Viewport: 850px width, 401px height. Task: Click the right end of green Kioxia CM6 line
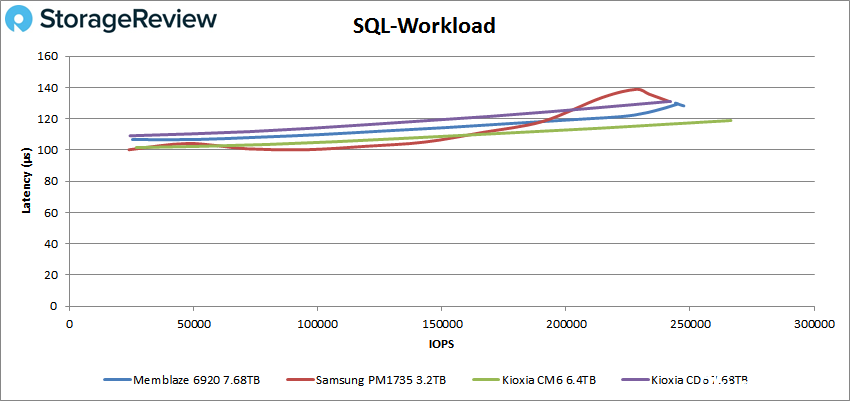coord(730,120)
